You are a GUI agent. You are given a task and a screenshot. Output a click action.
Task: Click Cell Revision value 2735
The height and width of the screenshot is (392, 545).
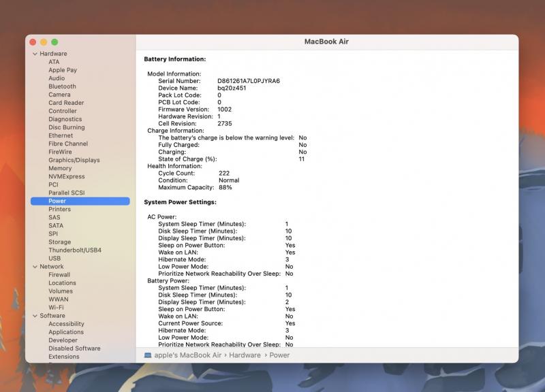225,124
